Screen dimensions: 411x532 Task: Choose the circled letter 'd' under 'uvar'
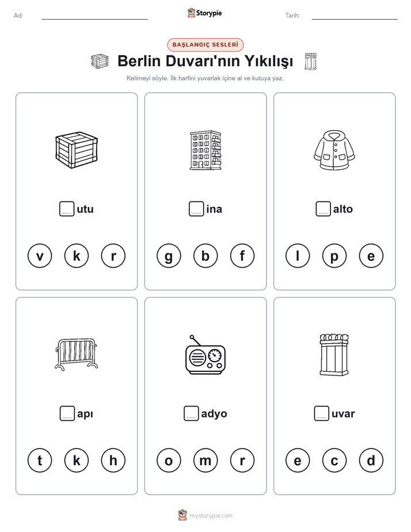371,461
